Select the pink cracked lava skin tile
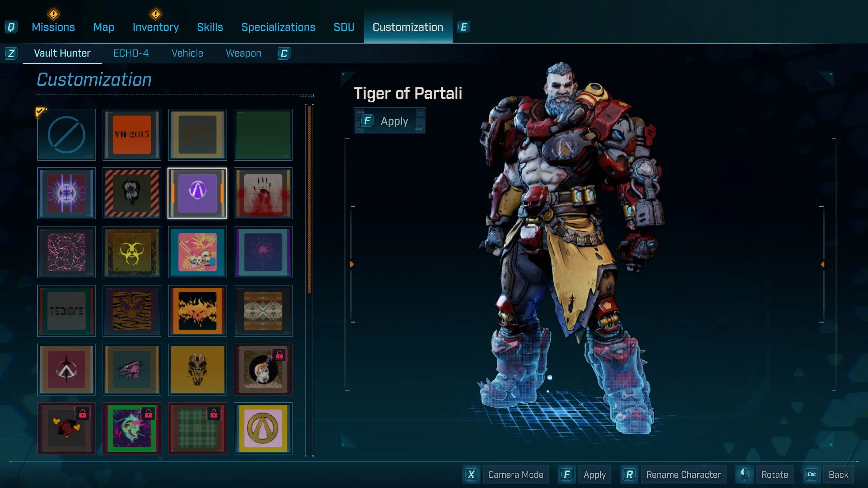Screen dimensions: 868x488 [x=66, y=252]
